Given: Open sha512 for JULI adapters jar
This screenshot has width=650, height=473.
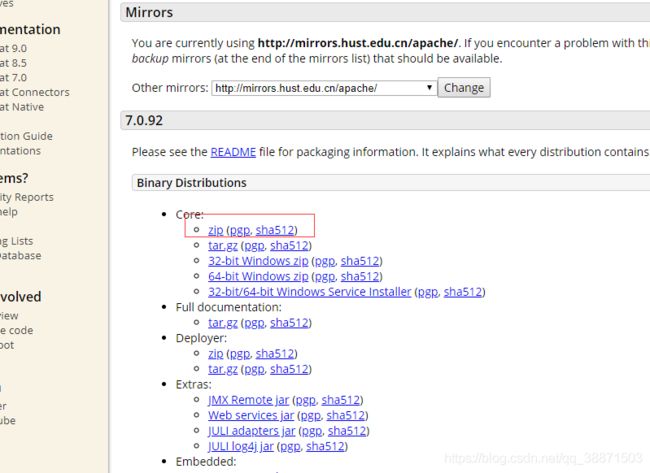Looking at the screenshot, I should pyautogui.click(x=347, y=431).
